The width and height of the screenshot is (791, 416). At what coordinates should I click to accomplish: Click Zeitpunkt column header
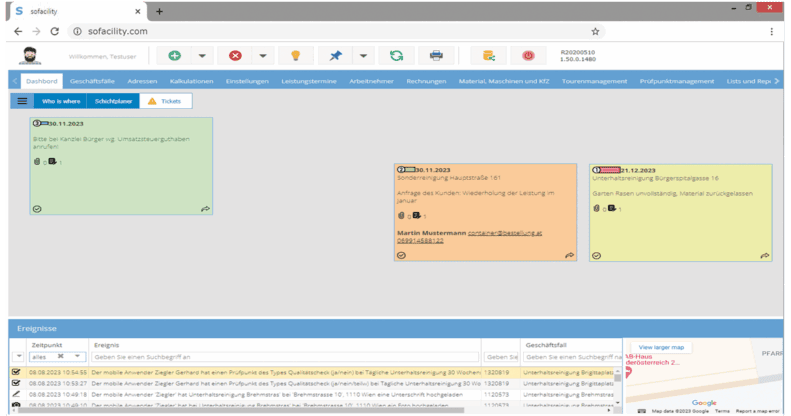tap(47, 345)
